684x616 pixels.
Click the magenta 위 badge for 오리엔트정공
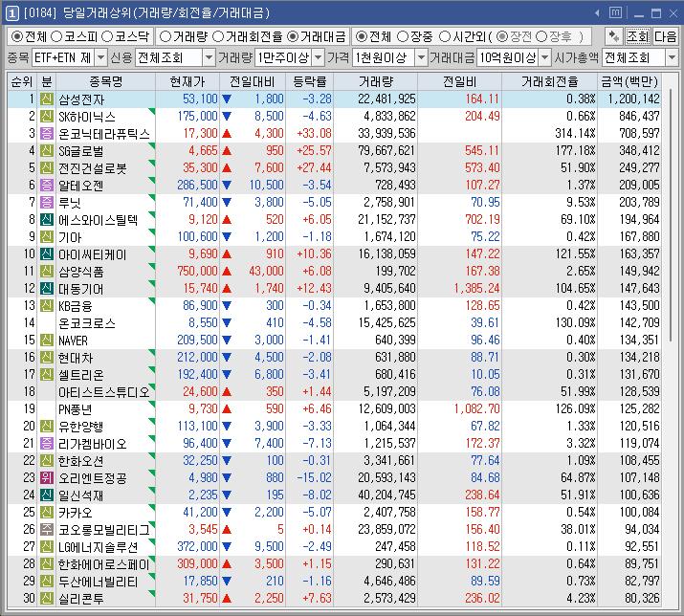coord(47,477)
